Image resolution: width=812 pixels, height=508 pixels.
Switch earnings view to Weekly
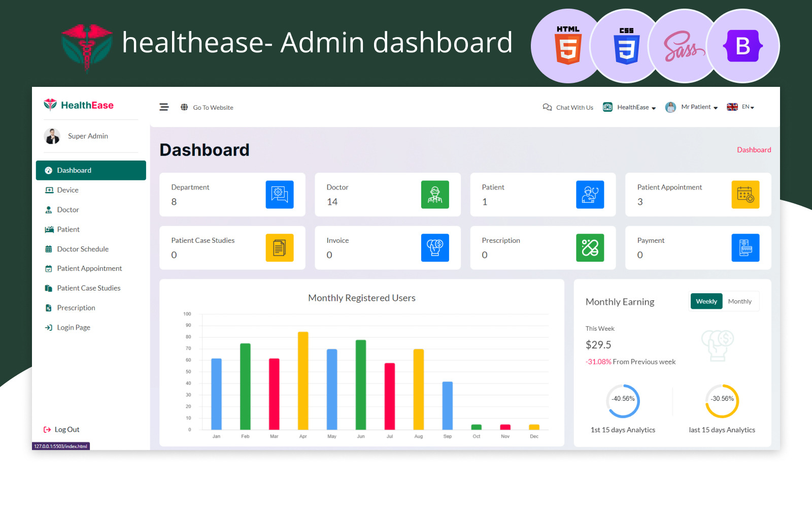point(706,301)
